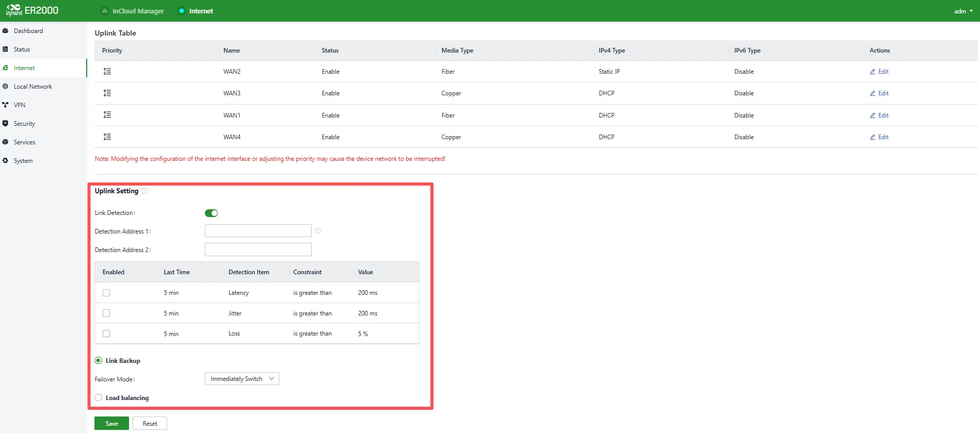Edit the WAN3 uplink

[879, 93]
